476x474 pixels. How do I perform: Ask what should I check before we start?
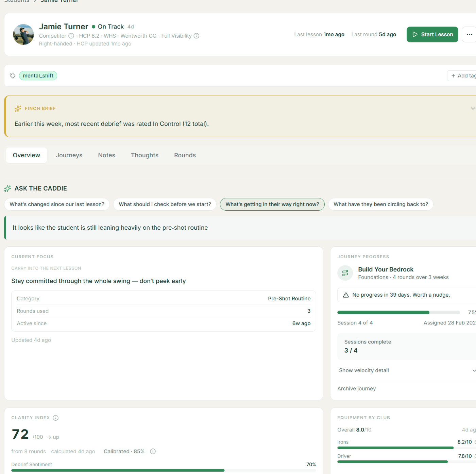(165, 204)
